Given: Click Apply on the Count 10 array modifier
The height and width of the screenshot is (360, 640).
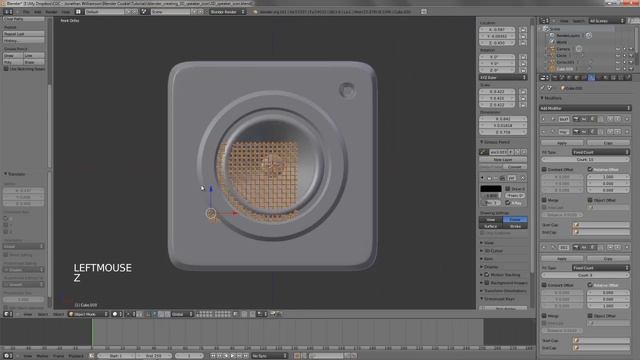Looking at the screenshot, I should tap(562, 143).
